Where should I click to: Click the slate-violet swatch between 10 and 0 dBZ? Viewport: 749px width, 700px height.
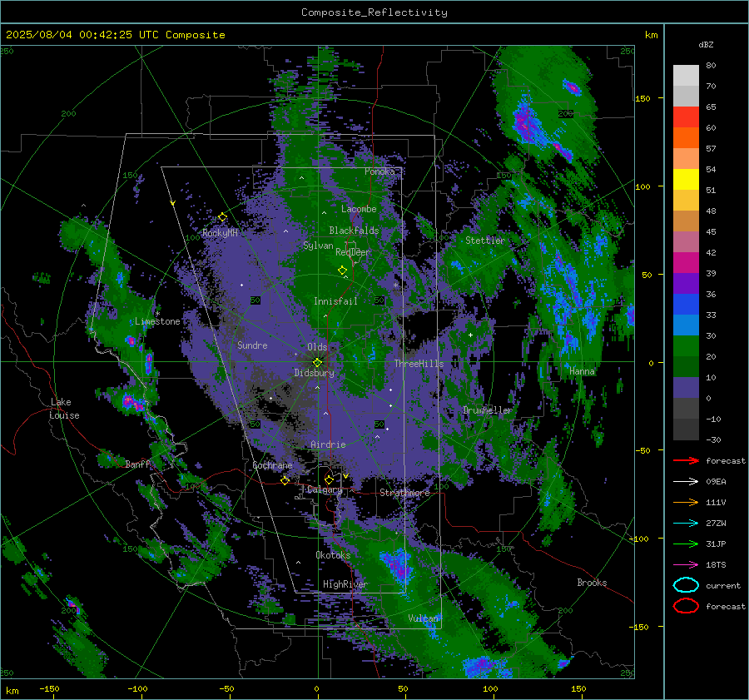click(x=686, y=388)
